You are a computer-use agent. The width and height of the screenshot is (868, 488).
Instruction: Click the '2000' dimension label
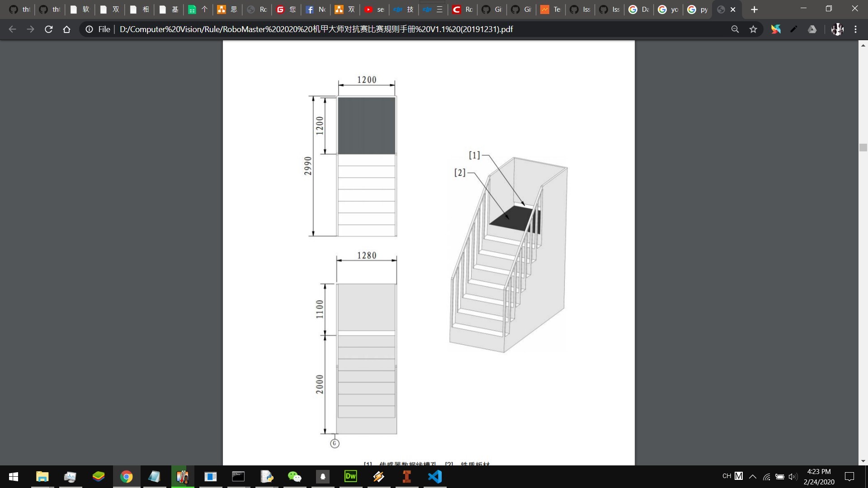[x=320, y=385]
